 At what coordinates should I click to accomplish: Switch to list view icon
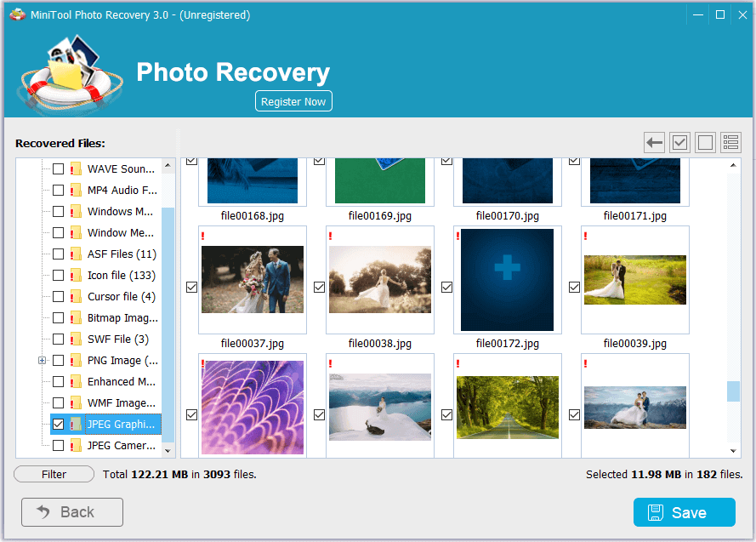[x=730, y=143]
